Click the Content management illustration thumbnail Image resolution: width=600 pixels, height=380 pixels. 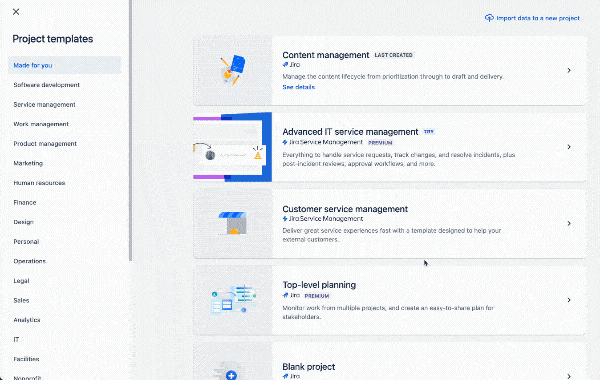point(233,70)
